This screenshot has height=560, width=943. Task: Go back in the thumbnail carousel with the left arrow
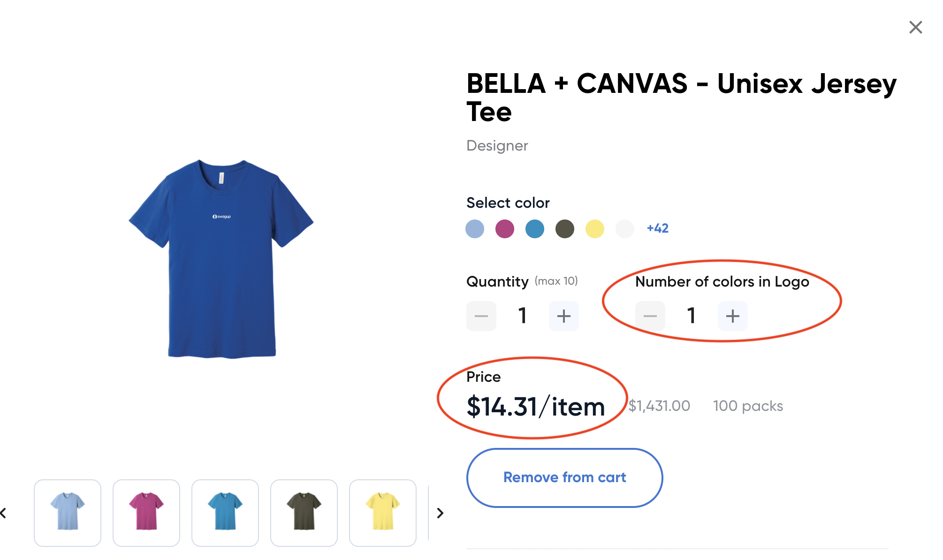4,513
